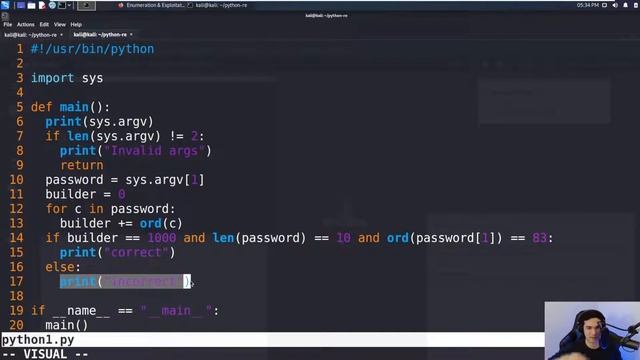Click the shebang line '#!/usr/bin/python'

[93, 49]
